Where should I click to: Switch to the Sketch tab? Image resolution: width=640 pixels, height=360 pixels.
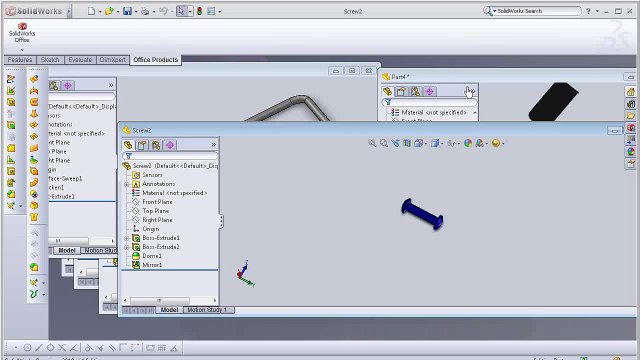click(x=50, y=60)
